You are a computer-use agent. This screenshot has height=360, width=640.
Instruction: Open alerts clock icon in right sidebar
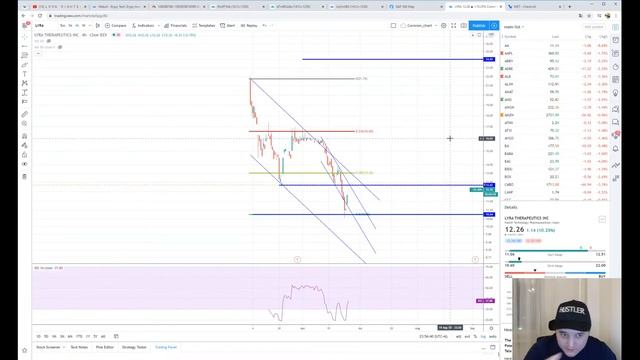click(616, 40)
